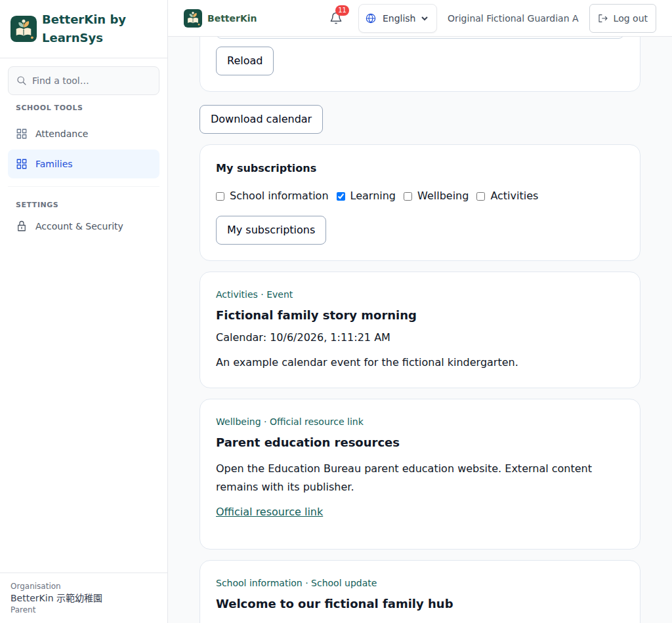
Task: Click the Families grid icon
Action: [22, 164]
